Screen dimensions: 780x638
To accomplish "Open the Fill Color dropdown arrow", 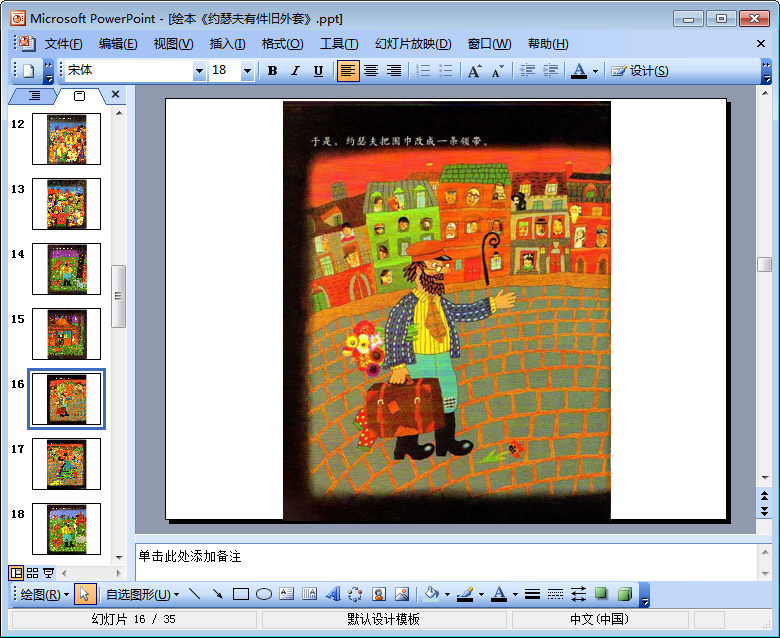I will pos(447,594).
